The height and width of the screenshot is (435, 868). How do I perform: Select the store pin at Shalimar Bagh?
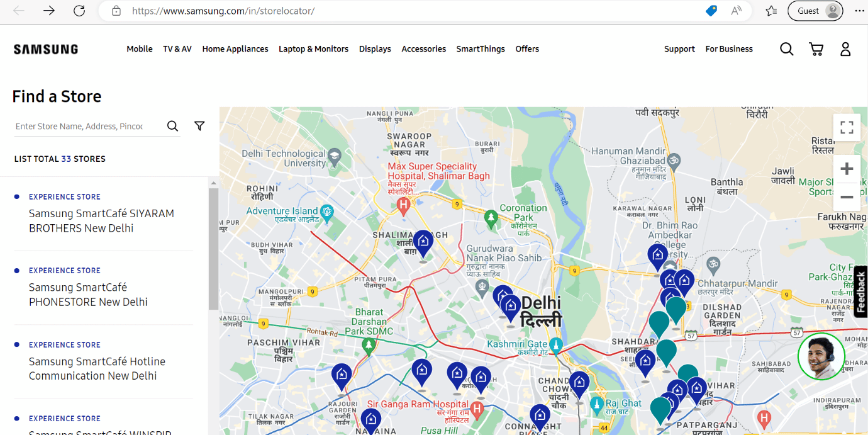pos(423,242)
